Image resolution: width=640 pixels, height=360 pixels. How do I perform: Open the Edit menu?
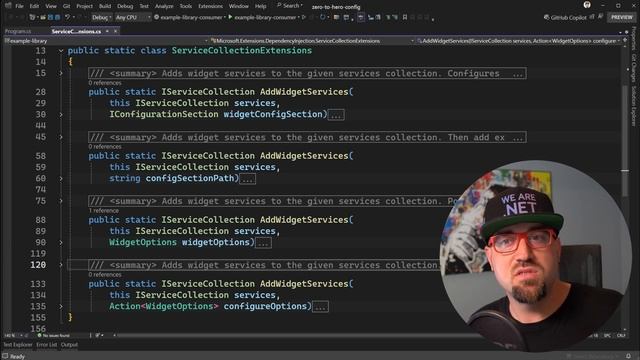click(34, 6)
